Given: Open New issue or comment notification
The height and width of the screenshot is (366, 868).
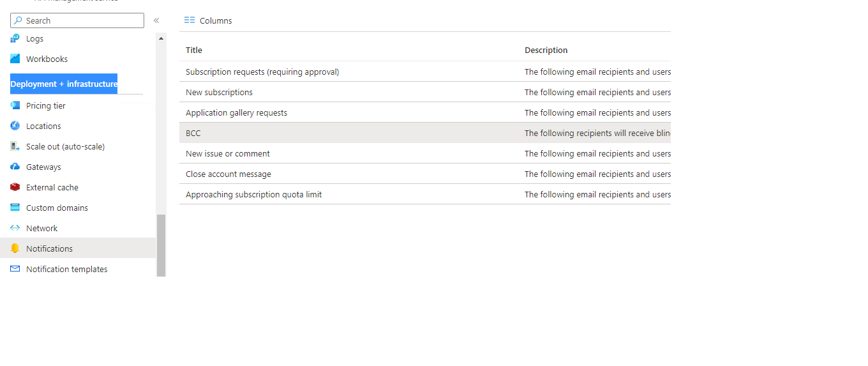Looking at the screenshot, I should point(425,153).
